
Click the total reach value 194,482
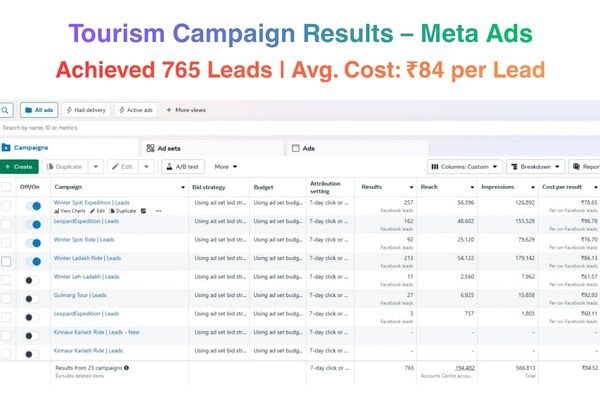(465, 368)
